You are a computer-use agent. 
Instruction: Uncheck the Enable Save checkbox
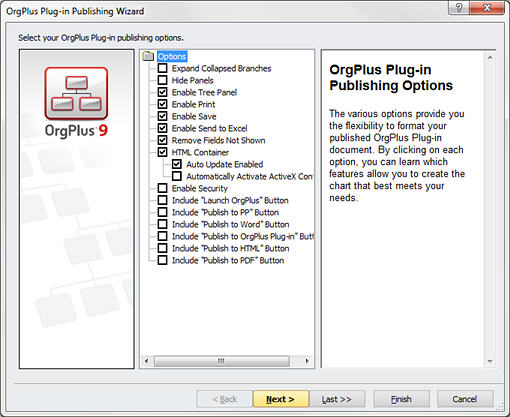(x=162, y=116)
